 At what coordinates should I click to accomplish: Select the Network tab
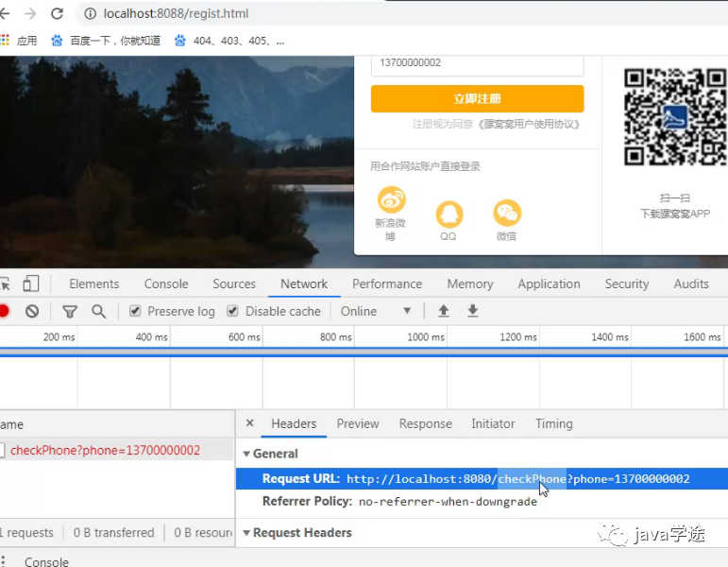click(x=304, y=283)
